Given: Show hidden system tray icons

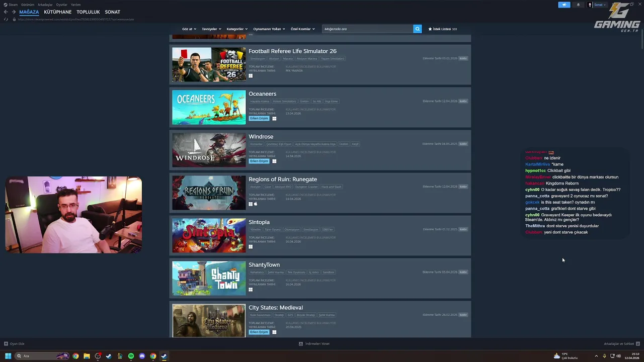Looking at the screenshot, I should click(596, 356).
